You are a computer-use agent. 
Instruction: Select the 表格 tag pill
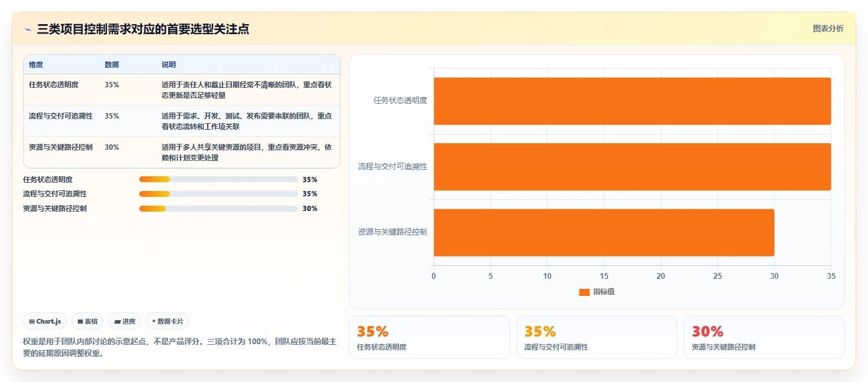pyautogui.click(x=87, y=321)
